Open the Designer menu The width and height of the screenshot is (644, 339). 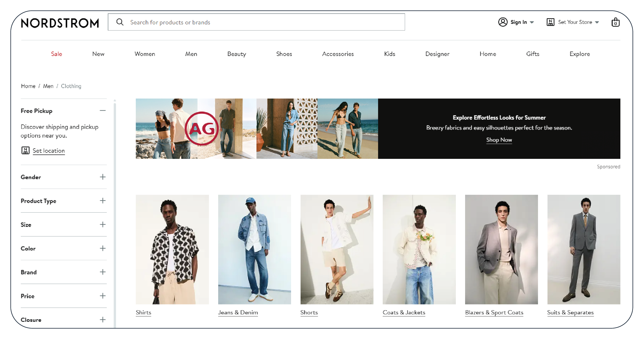437,54
